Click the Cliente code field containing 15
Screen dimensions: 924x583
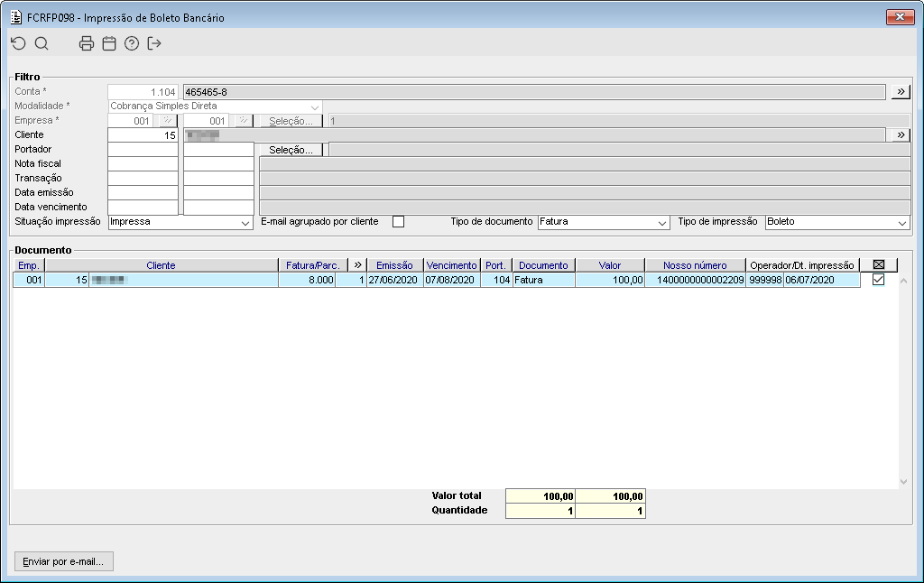tap(143, 135)
